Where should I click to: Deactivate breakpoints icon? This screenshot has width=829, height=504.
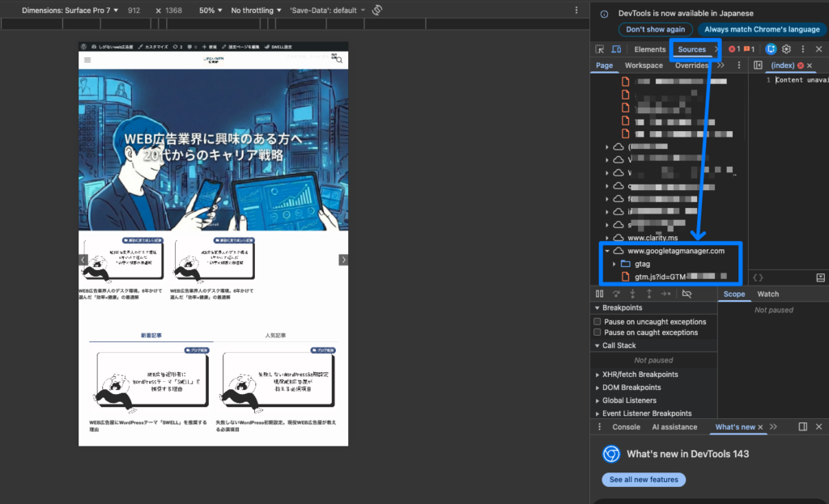click(x=687, y=294)
